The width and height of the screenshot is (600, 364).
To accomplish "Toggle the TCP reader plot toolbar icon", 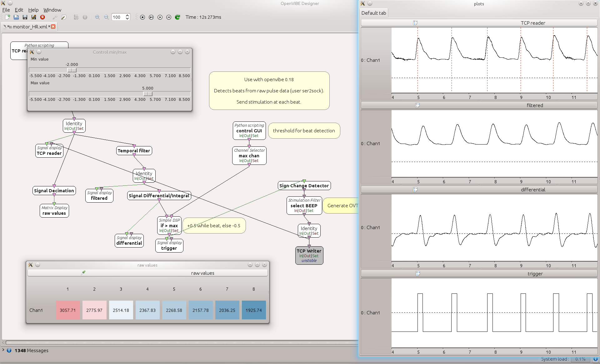I will (x=415, y=23).
